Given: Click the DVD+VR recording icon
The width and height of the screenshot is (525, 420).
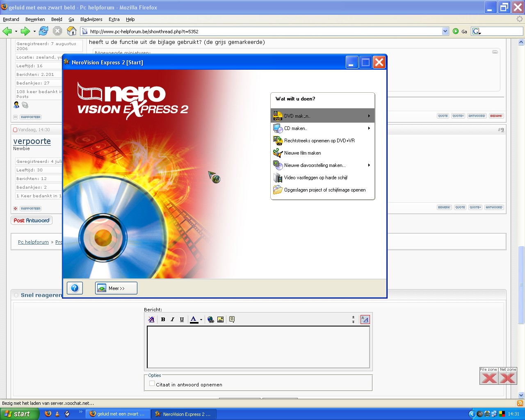Looking at the screenshot, I should click(x=278, y=141).
